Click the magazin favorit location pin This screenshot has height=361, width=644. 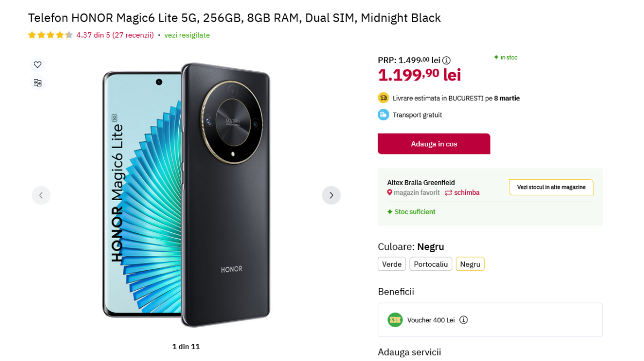pos(390,193)
